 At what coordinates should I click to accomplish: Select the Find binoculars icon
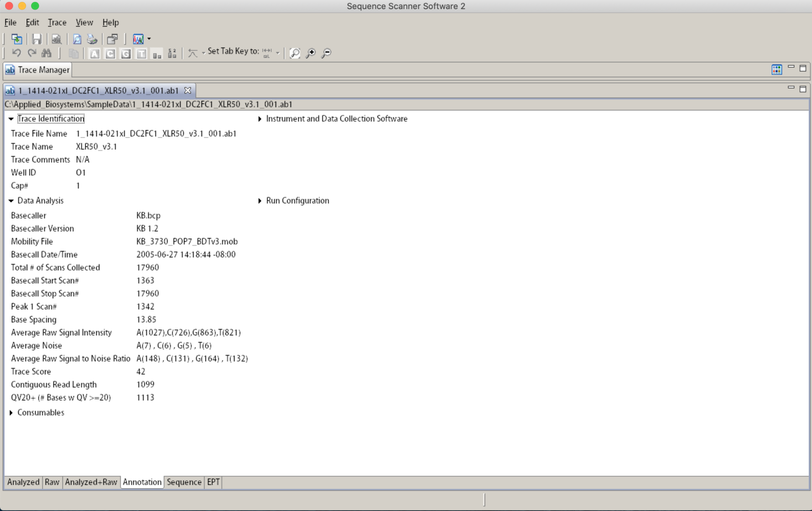[47, 52]
